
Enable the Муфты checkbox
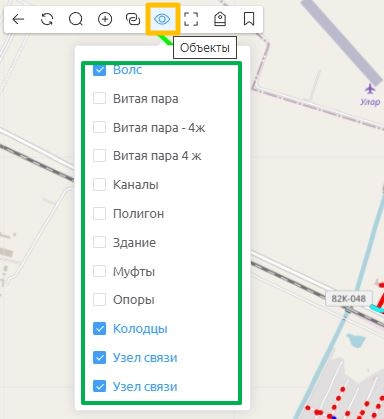click(x=99, y=271)
